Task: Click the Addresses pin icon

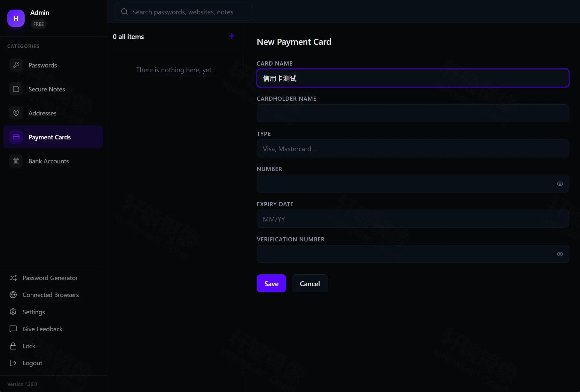Action: coord(16,113)
